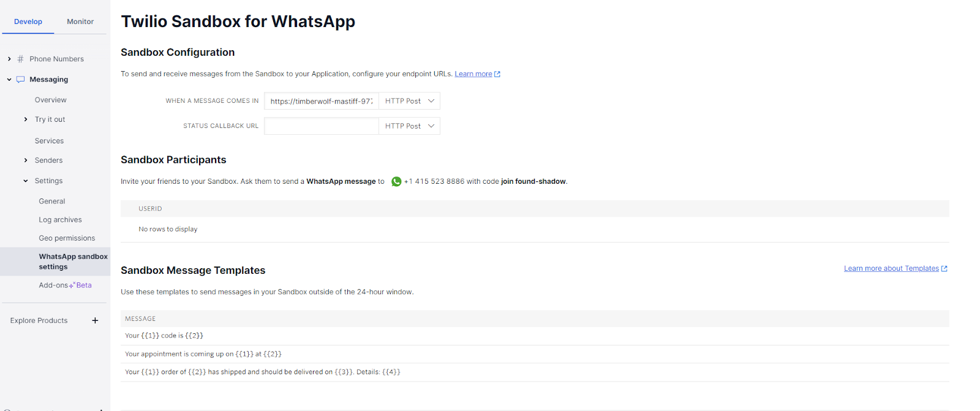Click the 'Your {{1}} code is {{2}}' template row
Image resolution: width=980 pixels, height=411 pixels.
point(535,336)
